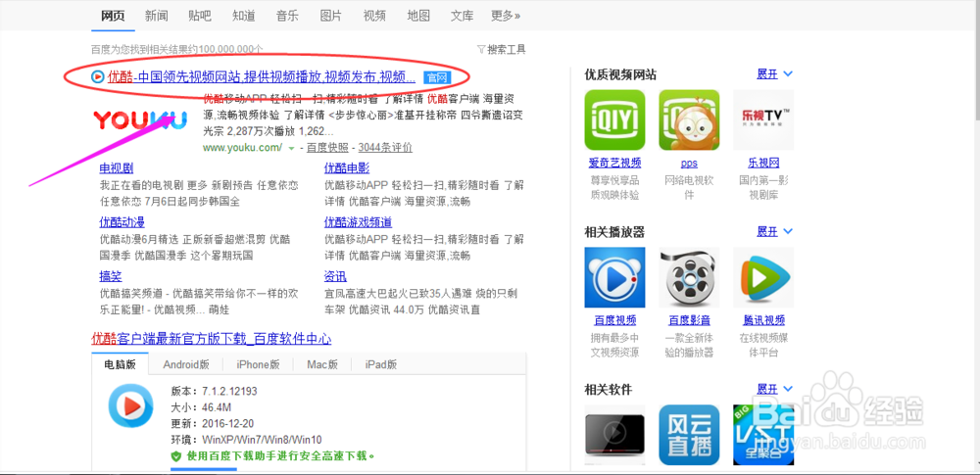This screenshot has height=475, width=980.
Task: Open the 搞笑 sub-link
Action: pos(111,277)
